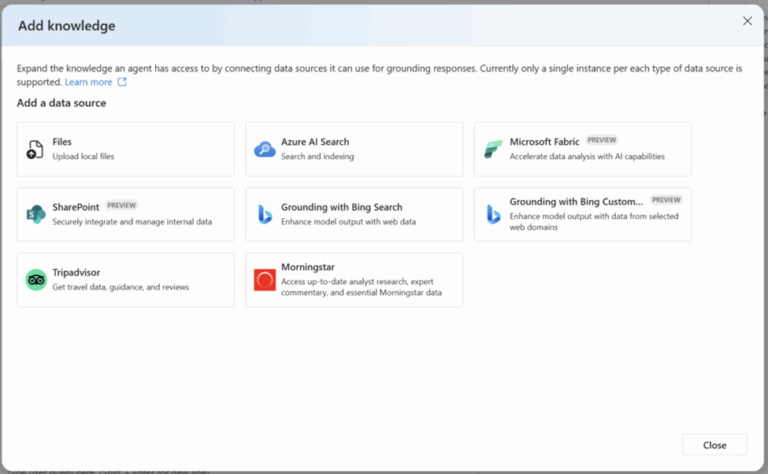This screenshot has width=768, height=474.
Task: Click the red Morningstar logo icon
Action: coord(264,280)
